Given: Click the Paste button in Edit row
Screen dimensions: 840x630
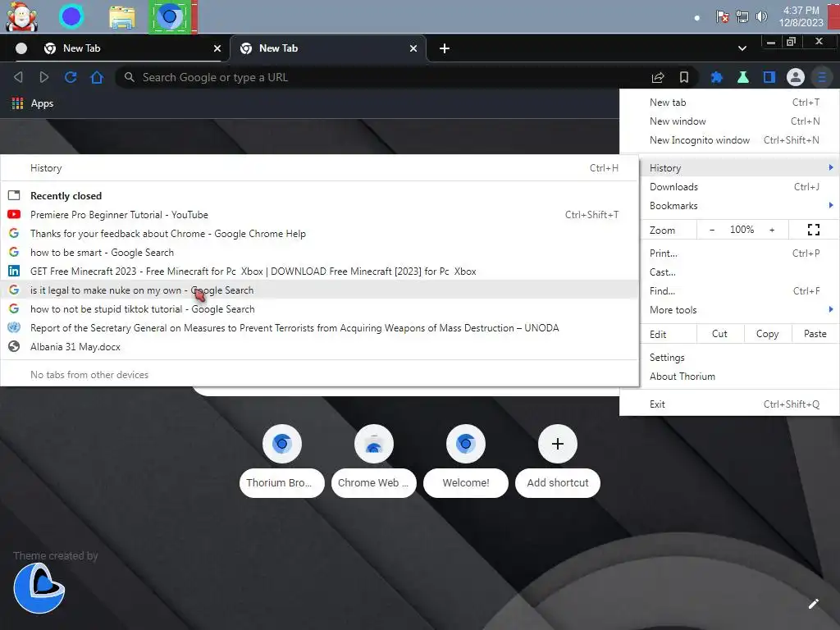Looking at the screenshot, I should [x=815, y=334].
